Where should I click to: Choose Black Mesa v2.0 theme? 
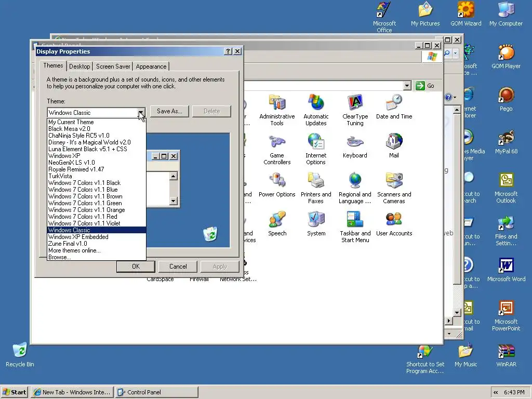coord(96,129)
